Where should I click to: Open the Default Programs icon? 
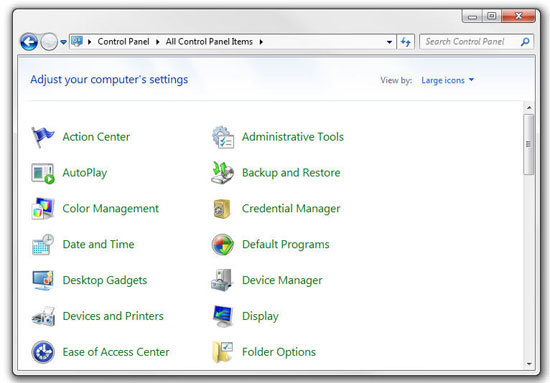coord(222,244)
